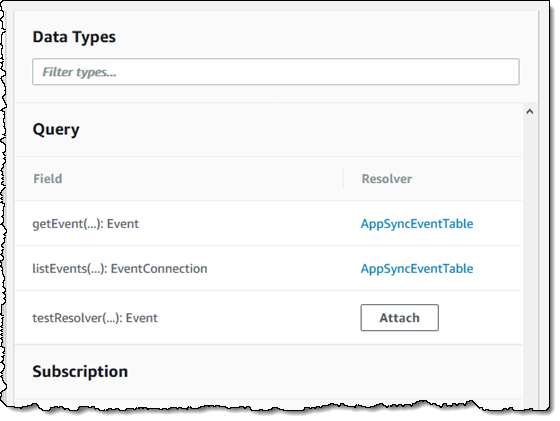Click the Subscription type heading
560x421 pixels.
tap(80, 371)
